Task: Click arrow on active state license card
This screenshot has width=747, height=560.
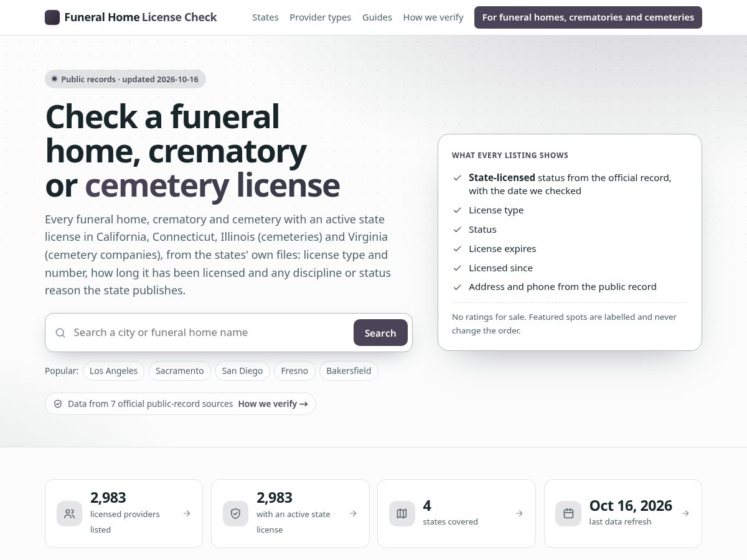Action: [353, 513]
